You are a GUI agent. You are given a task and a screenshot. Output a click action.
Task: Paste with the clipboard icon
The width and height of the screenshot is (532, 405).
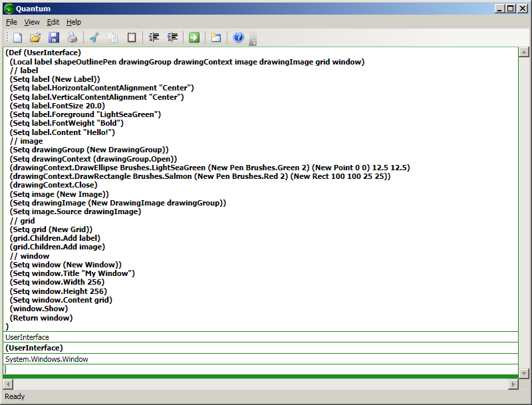point(132,37)
